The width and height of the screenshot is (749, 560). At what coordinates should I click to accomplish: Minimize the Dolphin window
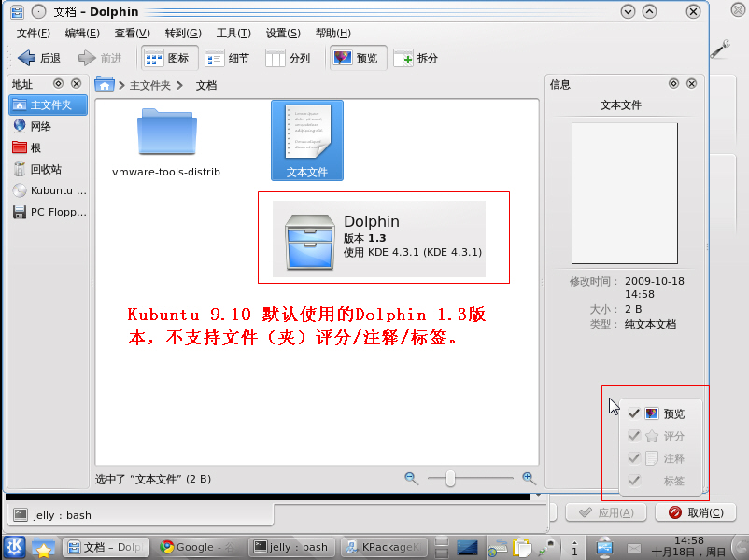(628, 11)
